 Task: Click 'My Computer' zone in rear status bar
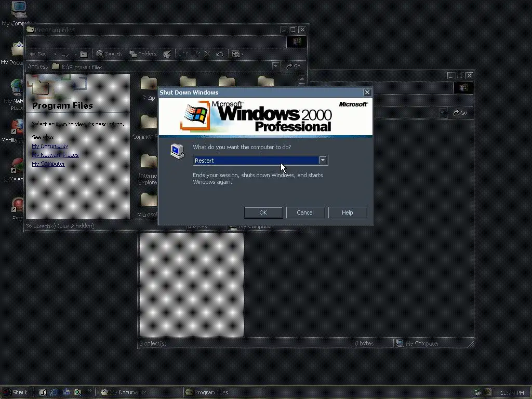coord(417,343)
